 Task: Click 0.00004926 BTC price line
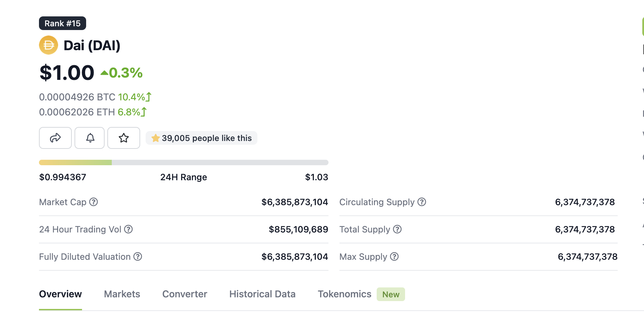click(x=77, y=97)
